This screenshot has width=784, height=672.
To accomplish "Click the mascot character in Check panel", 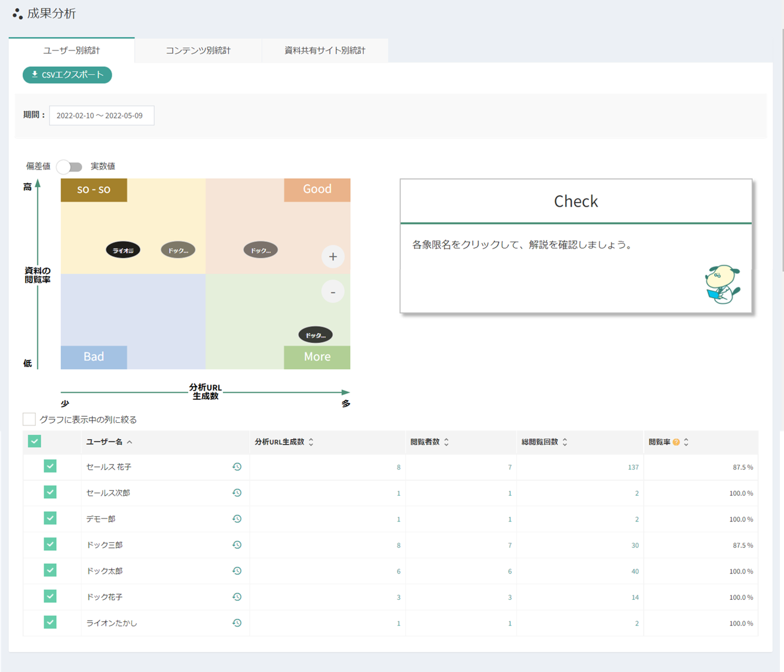I will point(722,285).
